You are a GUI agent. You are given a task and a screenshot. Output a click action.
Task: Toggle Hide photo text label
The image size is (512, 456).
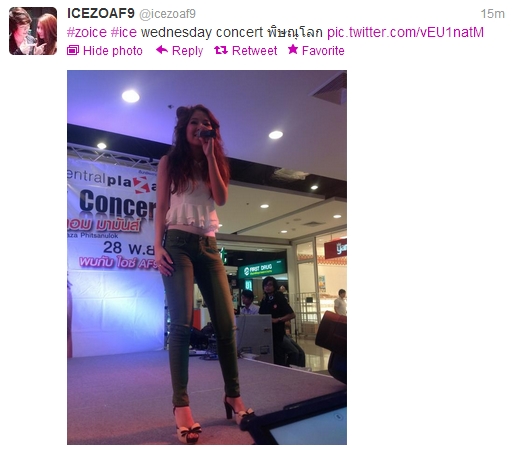pos(113,51)
